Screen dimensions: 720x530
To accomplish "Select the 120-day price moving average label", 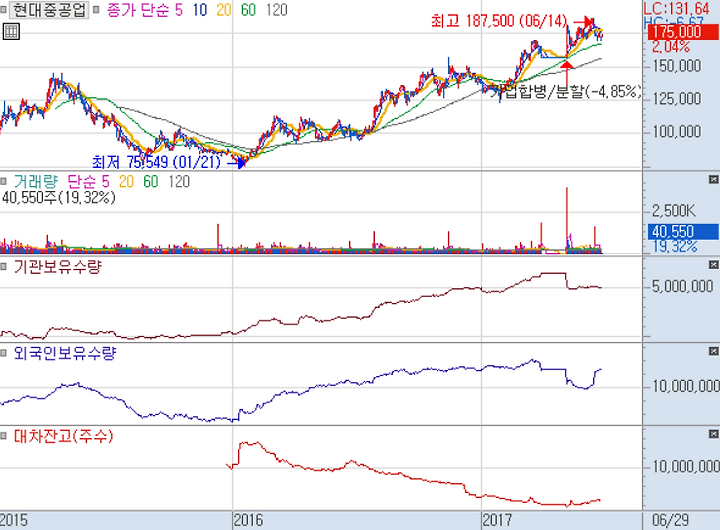I will [277, 10].
